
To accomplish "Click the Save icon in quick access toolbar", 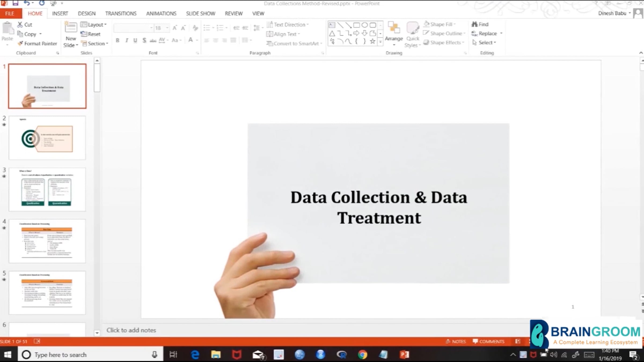I will point(15,3).
